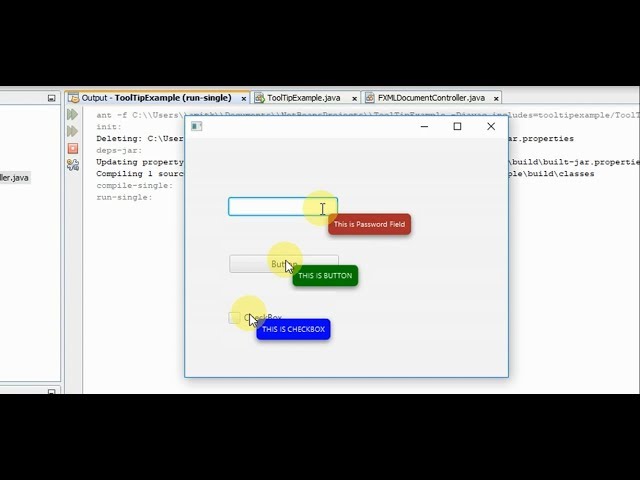
Task: Close the FXMLDocumentController.java tab
Action: (496, 98)
